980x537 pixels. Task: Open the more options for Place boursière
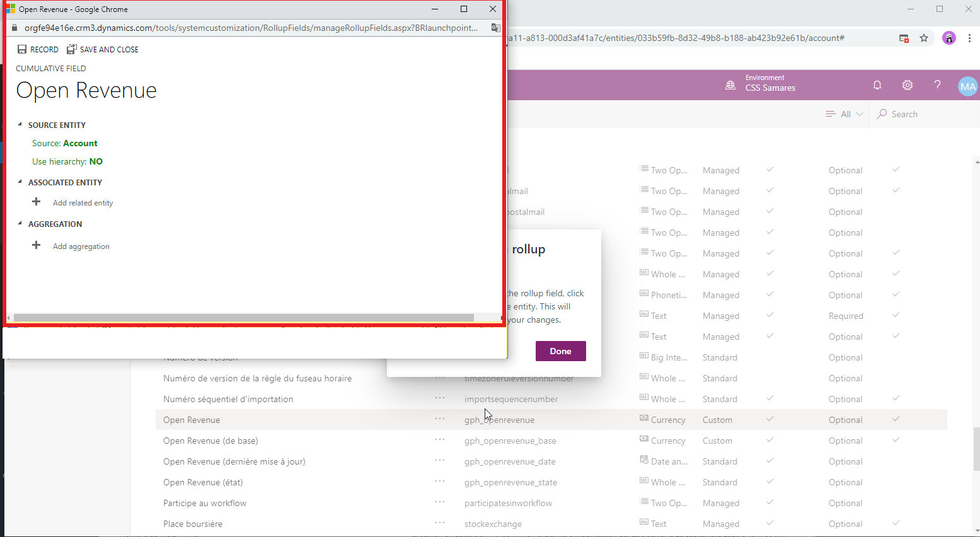pos(440,523)
